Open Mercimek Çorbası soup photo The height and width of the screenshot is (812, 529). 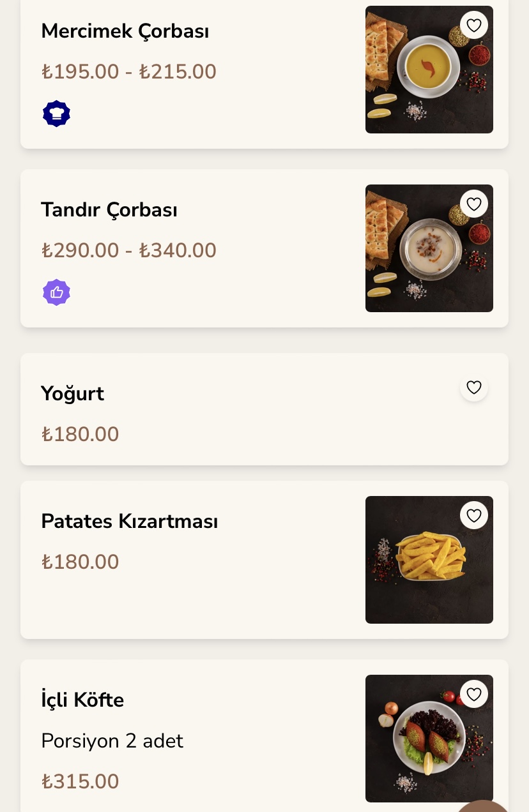pos(422,77)
